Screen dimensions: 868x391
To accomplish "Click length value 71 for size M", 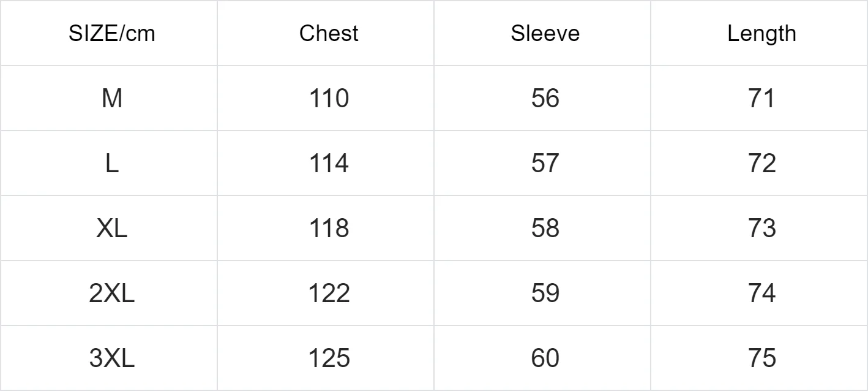I will click(762, 98).
